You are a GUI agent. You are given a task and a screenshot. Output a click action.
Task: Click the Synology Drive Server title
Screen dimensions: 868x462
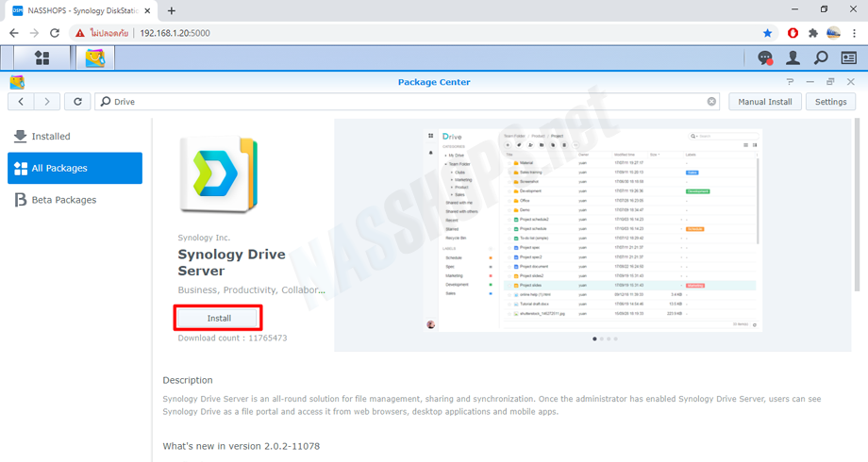pyautogui.click(x=231, y=262)
